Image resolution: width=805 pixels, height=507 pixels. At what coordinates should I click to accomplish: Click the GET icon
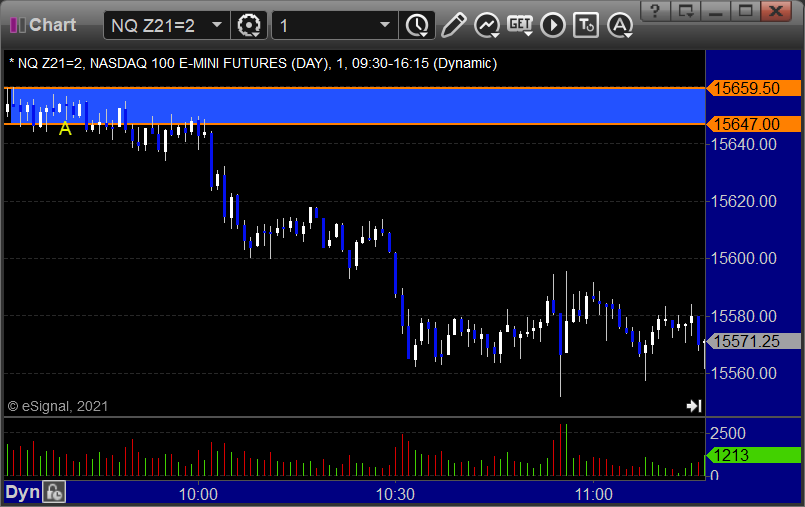(x=520, y=25)
